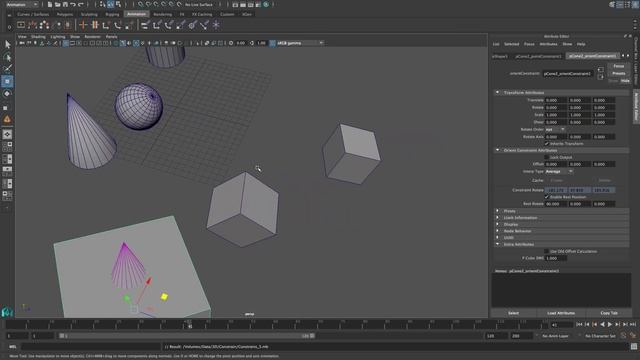
Task: Open the pCone2_pointConstraint1 tab
Action: click(538, 56)
